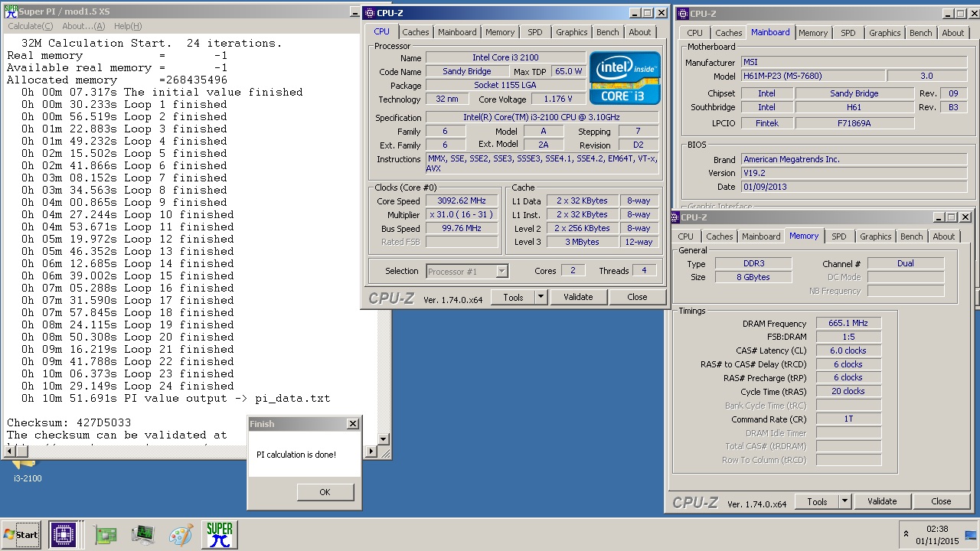Click the title bar icon of the Memory CPU-Z window

pos(676,217)
